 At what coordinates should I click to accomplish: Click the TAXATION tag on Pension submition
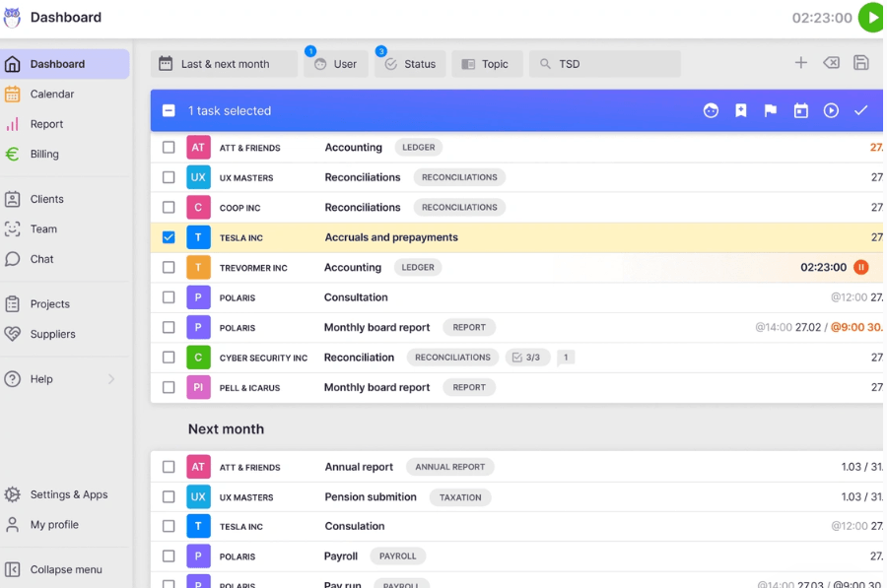[460, 497]
